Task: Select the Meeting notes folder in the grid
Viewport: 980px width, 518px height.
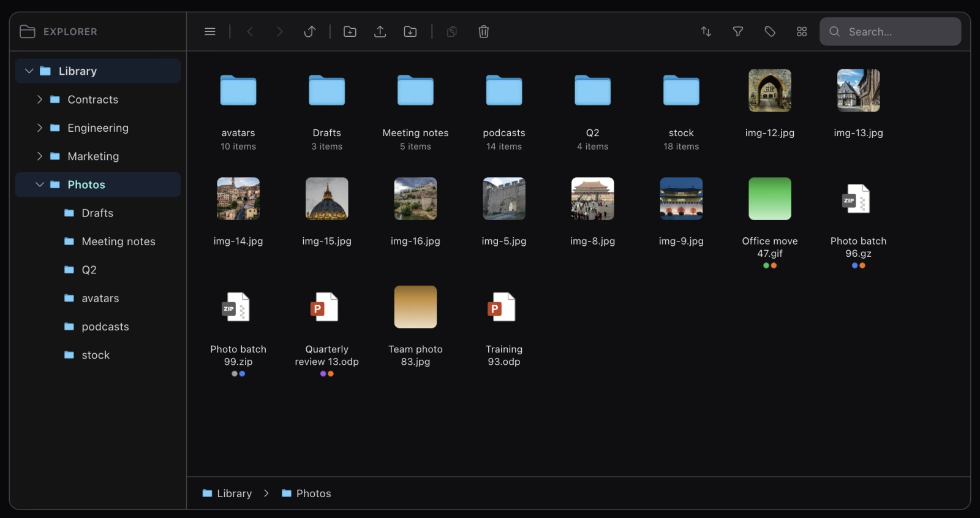Action: pyautogui.click(x=415, y=90)
